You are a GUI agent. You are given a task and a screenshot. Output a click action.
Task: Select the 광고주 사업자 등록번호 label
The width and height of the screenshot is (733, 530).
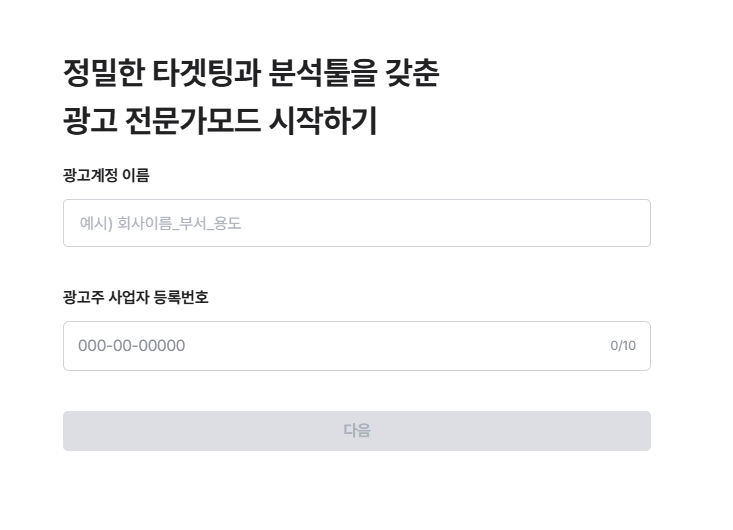(x=136, y=297)
